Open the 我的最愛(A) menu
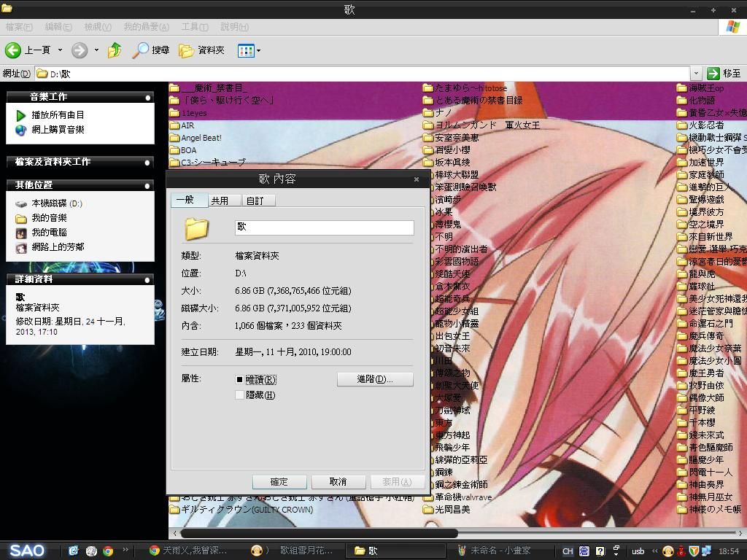Viewport: 747px width, 560px height. tap(146, 27)
